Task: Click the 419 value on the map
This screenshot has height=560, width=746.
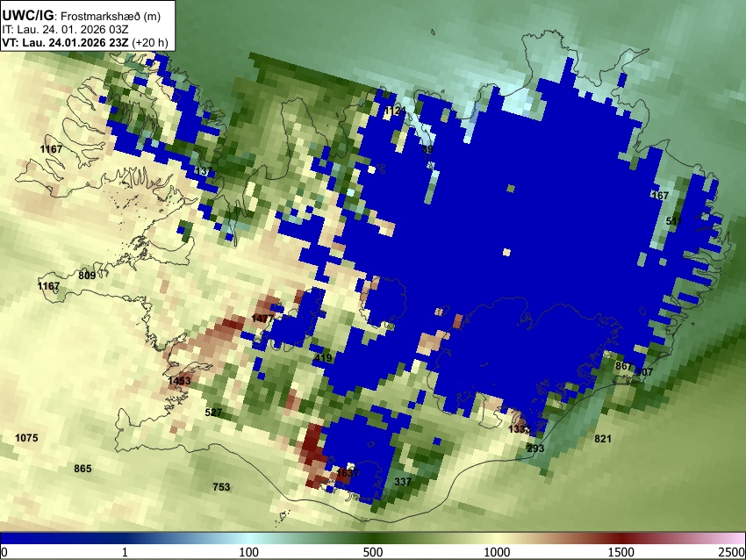Action: pyautogui.click(x=323, y=358)
